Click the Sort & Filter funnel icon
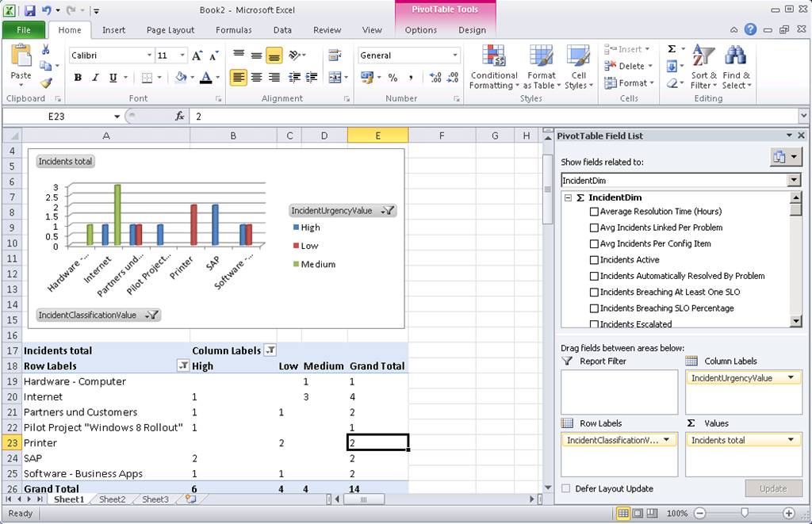The image size is (812, 524). (703, 68)
